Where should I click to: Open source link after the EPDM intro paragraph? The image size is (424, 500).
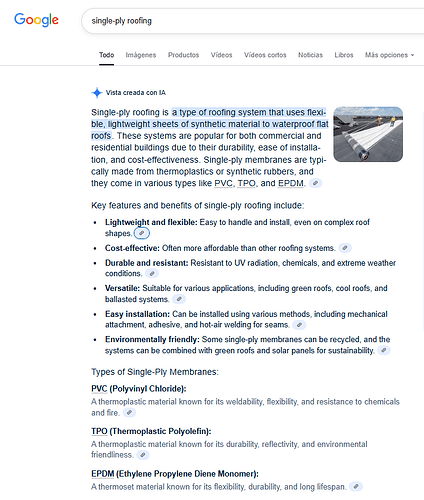(315, 183)
